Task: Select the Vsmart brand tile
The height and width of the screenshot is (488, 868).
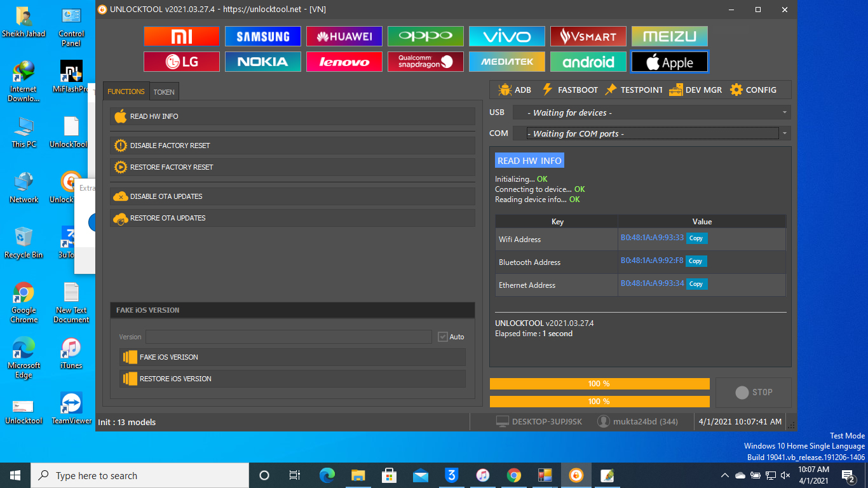Action: click(x=588, y=36)
